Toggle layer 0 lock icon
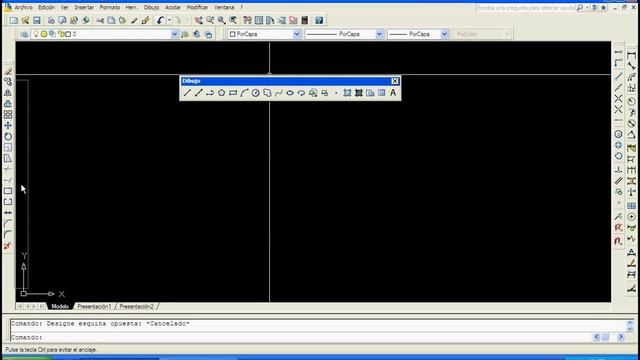640x360 pixels. [61, 34]
